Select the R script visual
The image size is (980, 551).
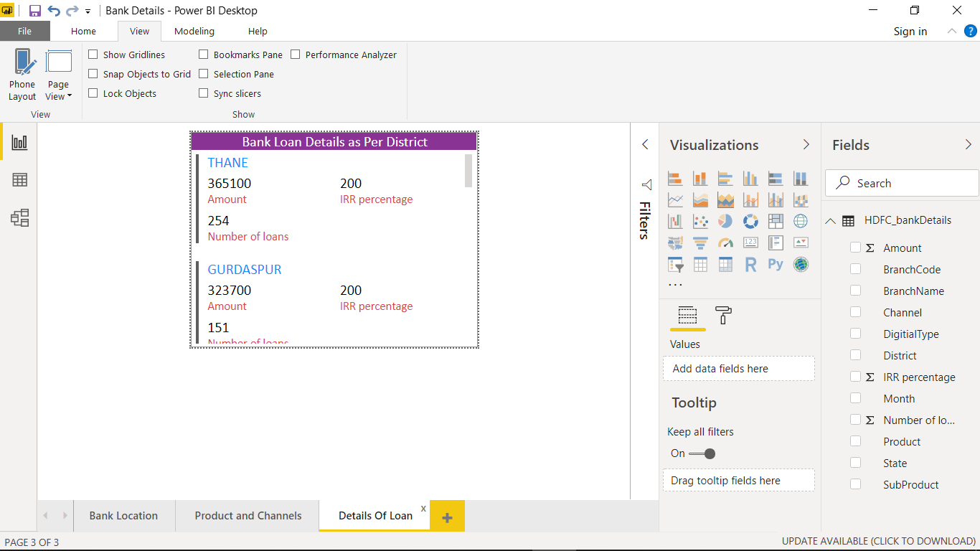[750, 264]
